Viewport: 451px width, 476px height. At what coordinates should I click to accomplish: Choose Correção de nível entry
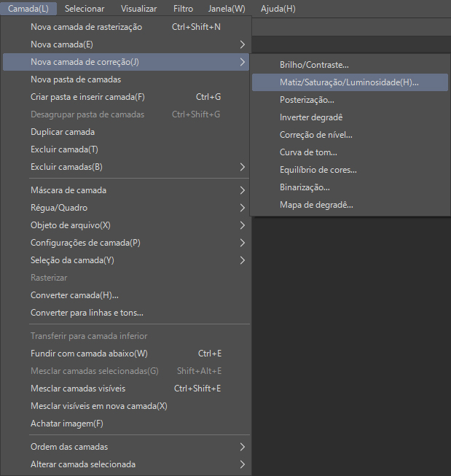pos(316,135)
